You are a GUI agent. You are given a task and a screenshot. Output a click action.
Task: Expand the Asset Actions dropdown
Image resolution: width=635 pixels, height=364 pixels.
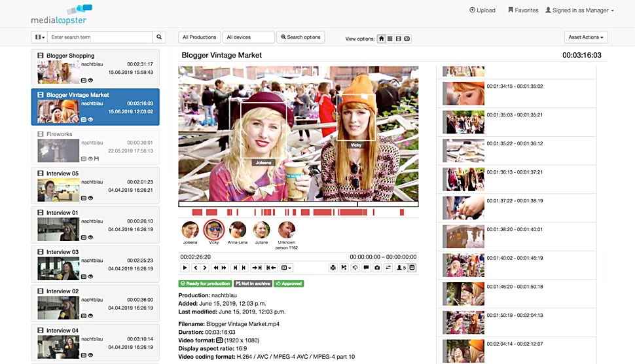click(x=585, y=37)
